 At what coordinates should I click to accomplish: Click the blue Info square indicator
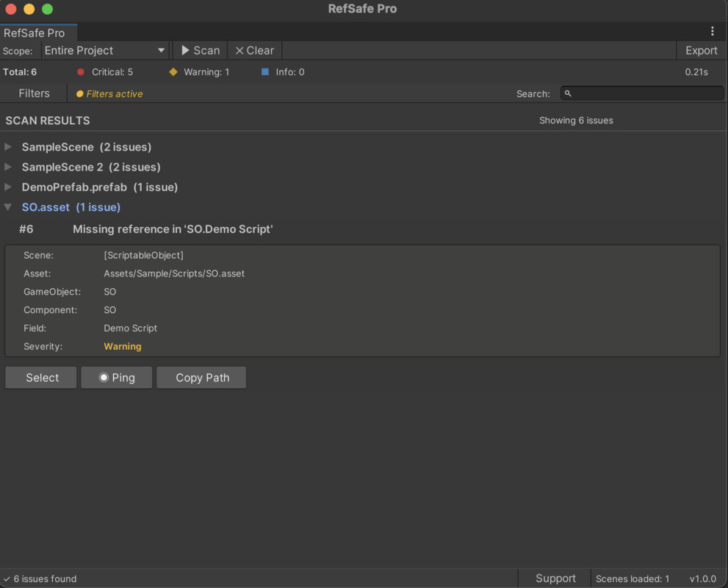click(x=265, y=71)
